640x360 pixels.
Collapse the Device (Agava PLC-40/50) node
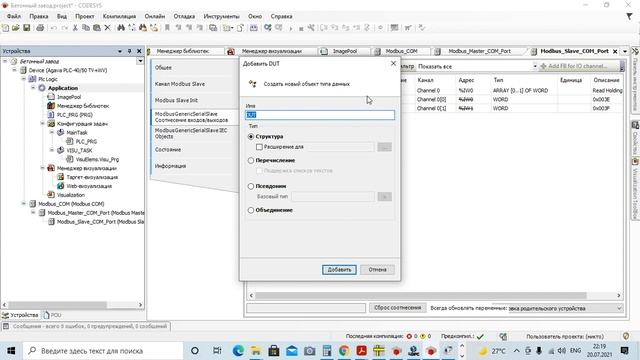(14, 70)
